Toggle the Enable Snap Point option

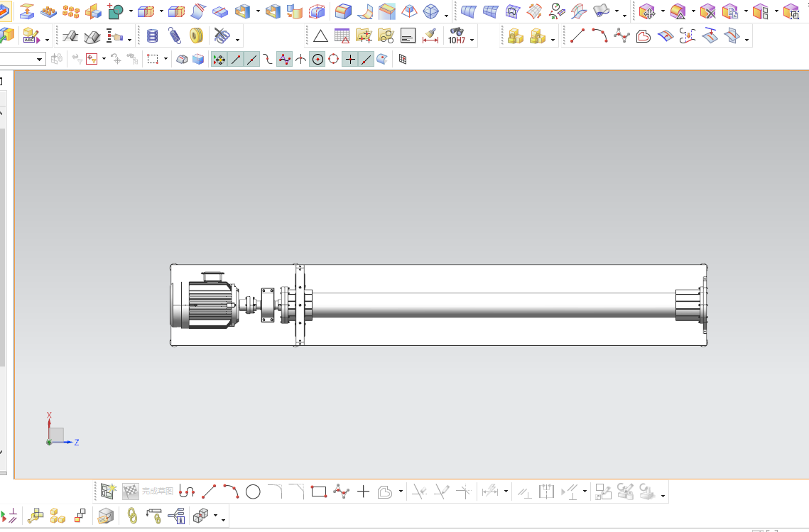pos(219,60)
